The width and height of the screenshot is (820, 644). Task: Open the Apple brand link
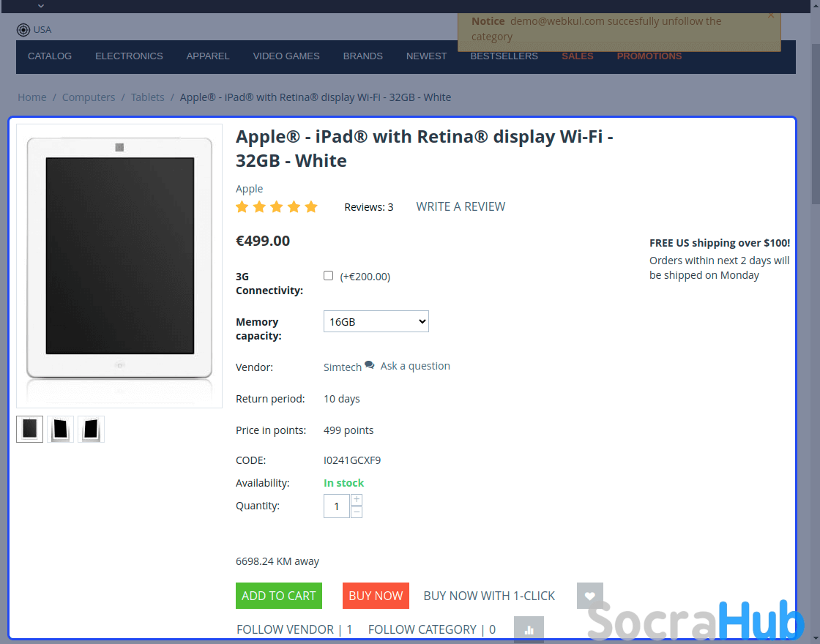[250, 189]
